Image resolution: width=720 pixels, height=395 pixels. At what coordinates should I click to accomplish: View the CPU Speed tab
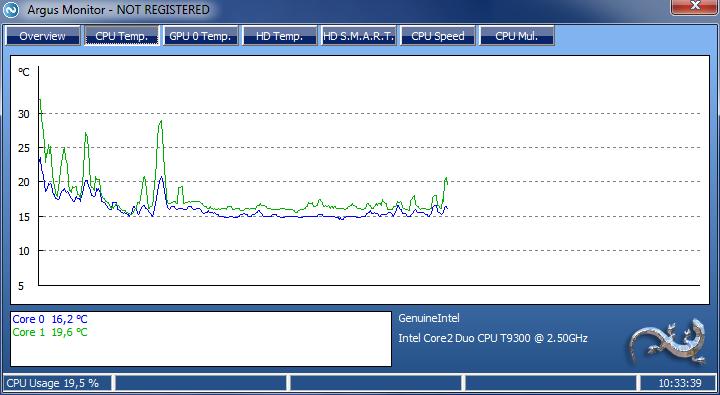tap(438, 36)
